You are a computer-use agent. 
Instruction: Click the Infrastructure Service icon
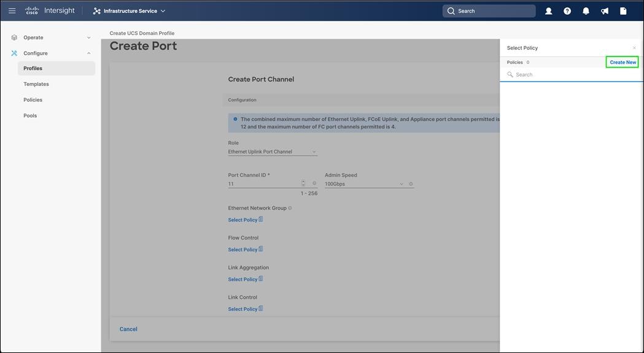pos(96,11)
